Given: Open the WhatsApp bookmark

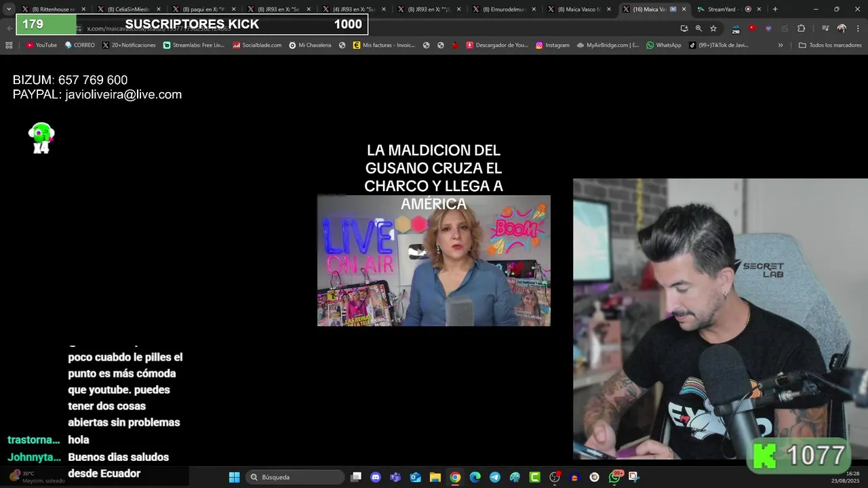Looking at the screenshot, I should (x=663, y=45).
